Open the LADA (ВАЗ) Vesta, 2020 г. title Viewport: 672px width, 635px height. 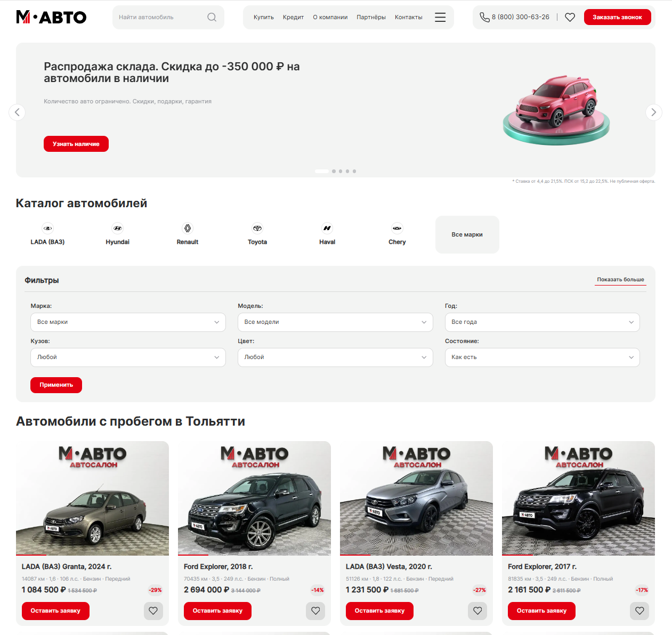[x=389, y=567]
